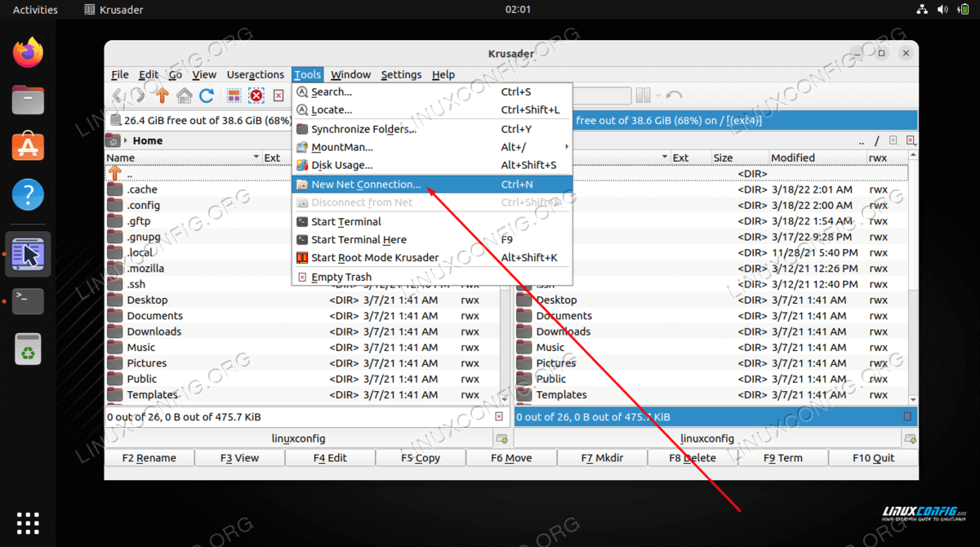The width and height of the screenshot is (980, 547).
Task: Open new tab with right panel's tab icon
Action: pyautogui.click(x=910, y=438)
